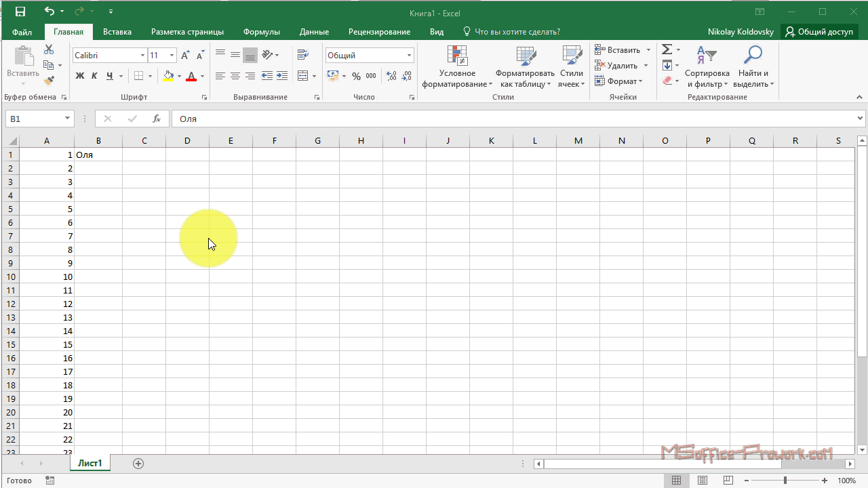868x488 pixels.
Task: Click the Decrease Font Size icon
Action: (199, 56)
